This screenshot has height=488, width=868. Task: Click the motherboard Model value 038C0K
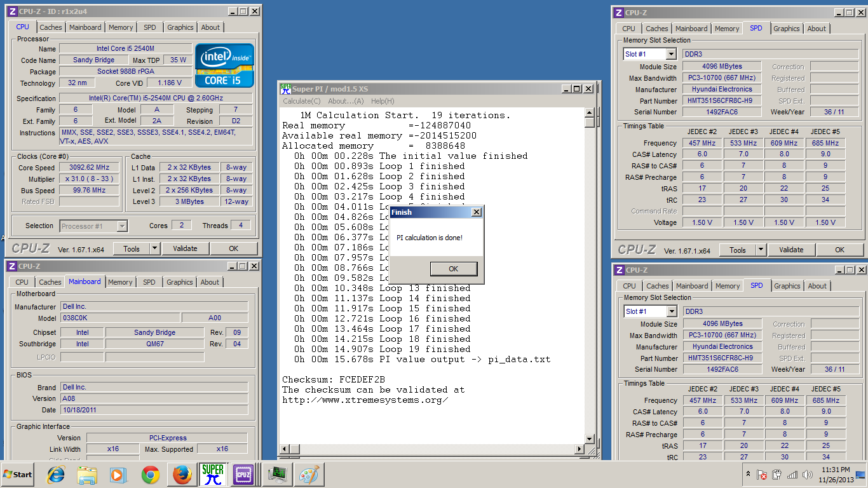120,318
